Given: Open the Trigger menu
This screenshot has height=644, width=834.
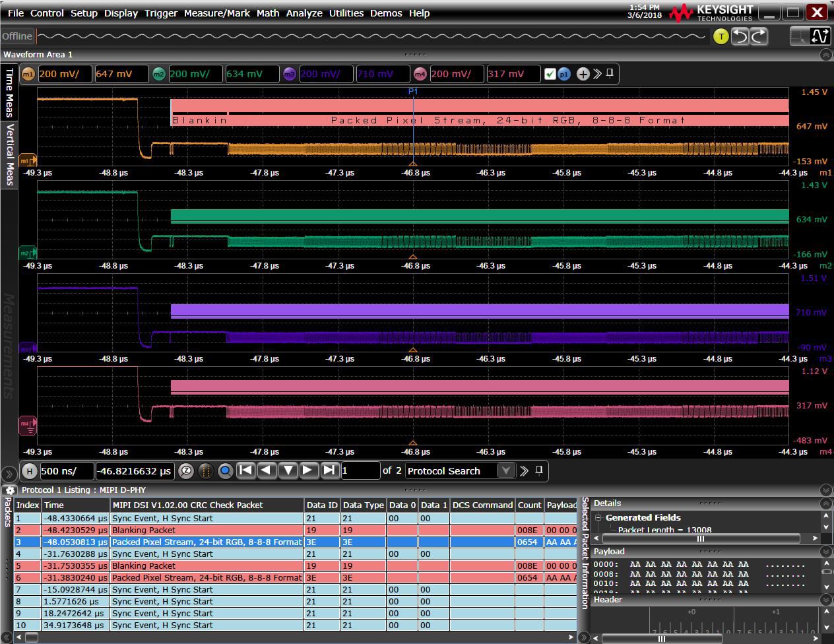Looking at the screenshot, I should 161,13.
